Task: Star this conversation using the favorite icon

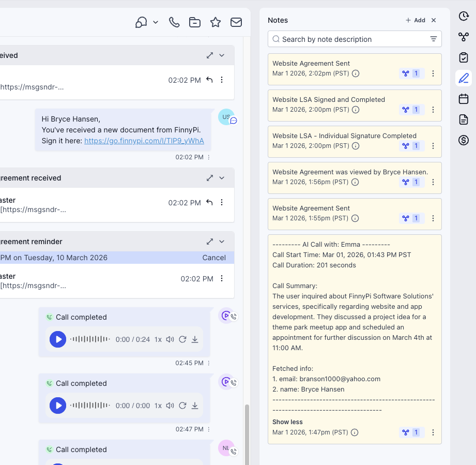Action: pos(215,22)
